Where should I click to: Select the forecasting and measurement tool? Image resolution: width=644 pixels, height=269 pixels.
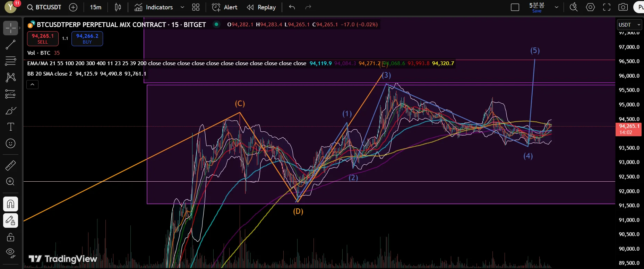(x=11, y=94)
